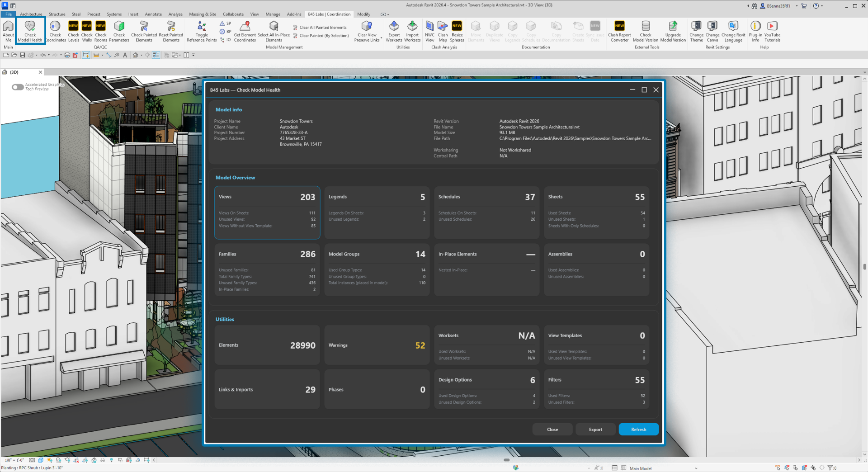Open the NWC View tool
The width and height of the screenshot is (868, 472).
(x=429, y=31)
